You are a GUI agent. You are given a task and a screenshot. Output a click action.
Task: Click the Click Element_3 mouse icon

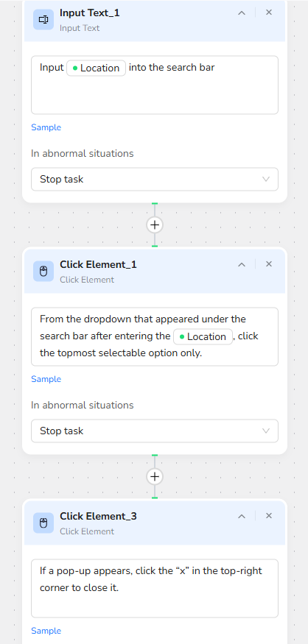point(43,523)
